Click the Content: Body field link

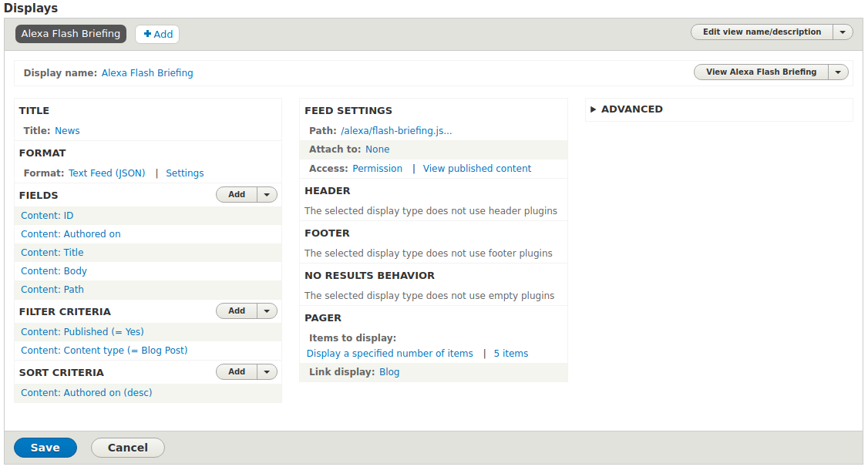[x=54, y=271]
